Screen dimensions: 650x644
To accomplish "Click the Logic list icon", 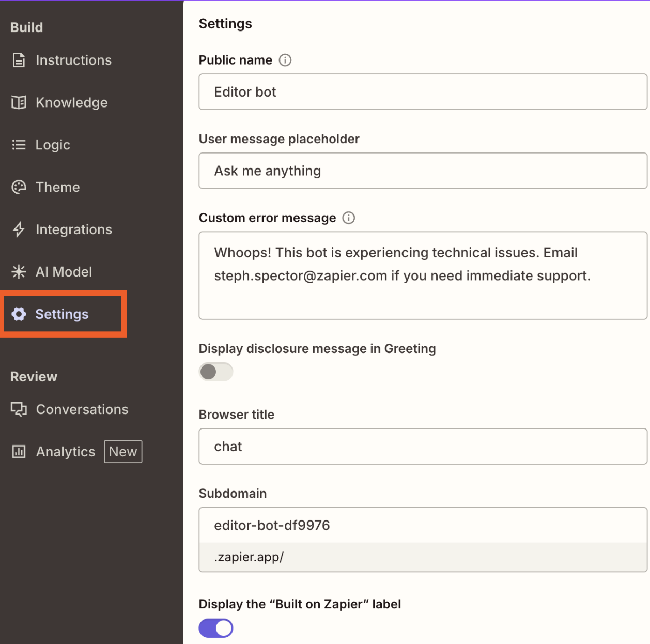I will [x=18, y=145].
